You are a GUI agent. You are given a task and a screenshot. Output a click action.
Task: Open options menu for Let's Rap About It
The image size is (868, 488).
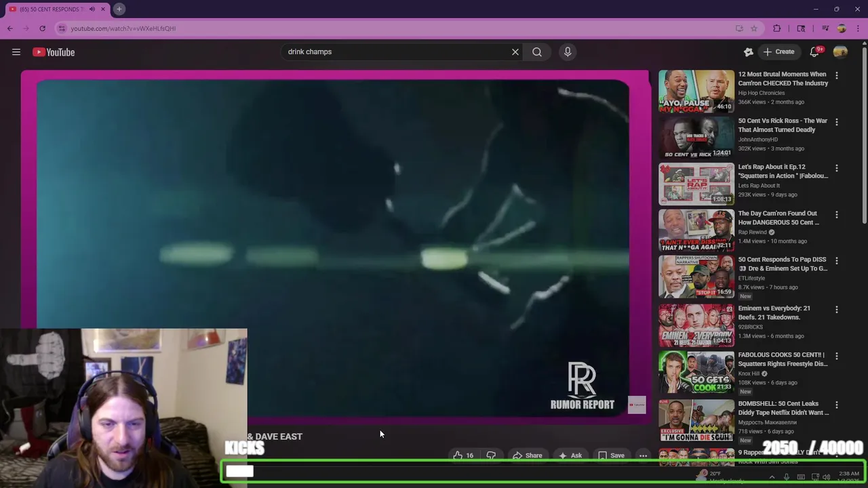click(x=836, y=168)
